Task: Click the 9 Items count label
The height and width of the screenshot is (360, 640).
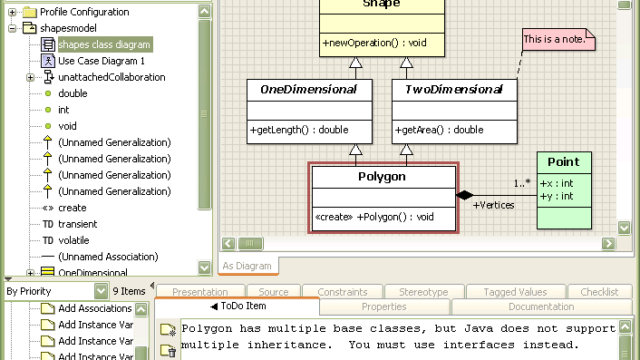Action: coord(129,291)
